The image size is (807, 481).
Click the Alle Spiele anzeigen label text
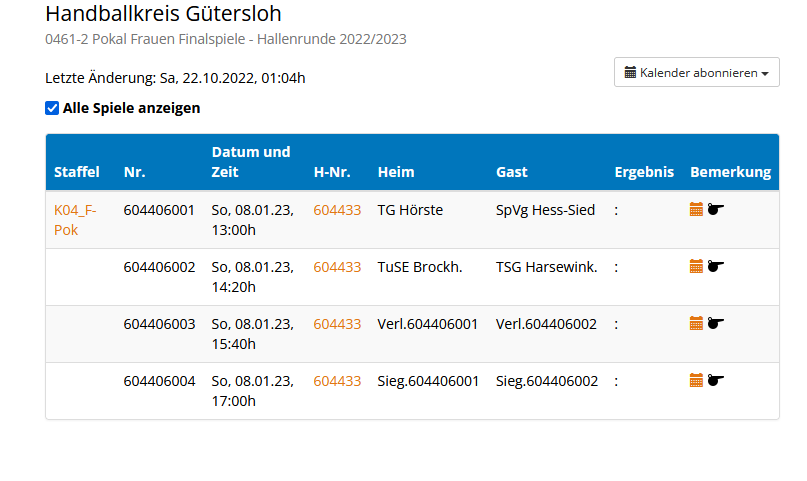click(131, 108)
